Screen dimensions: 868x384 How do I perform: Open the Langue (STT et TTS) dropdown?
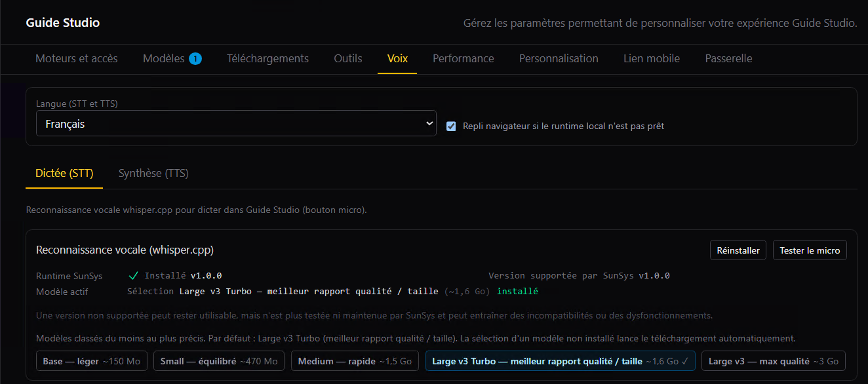(236, 123)
